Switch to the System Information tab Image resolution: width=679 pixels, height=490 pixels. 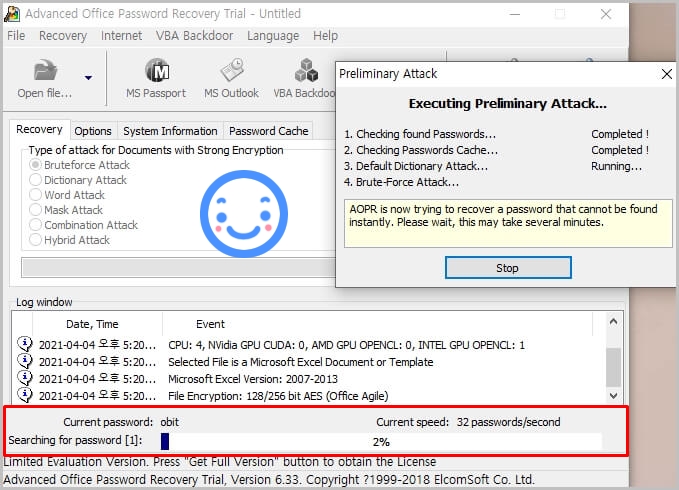[x=170, y=131]
